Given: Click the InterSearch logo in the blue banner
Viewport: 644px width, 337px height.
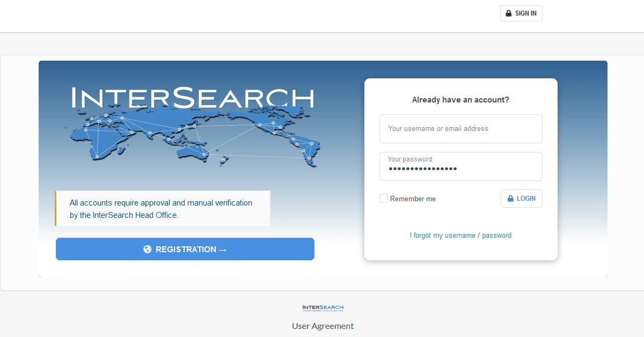Looking at the screenshot, I should coord(192,98).
